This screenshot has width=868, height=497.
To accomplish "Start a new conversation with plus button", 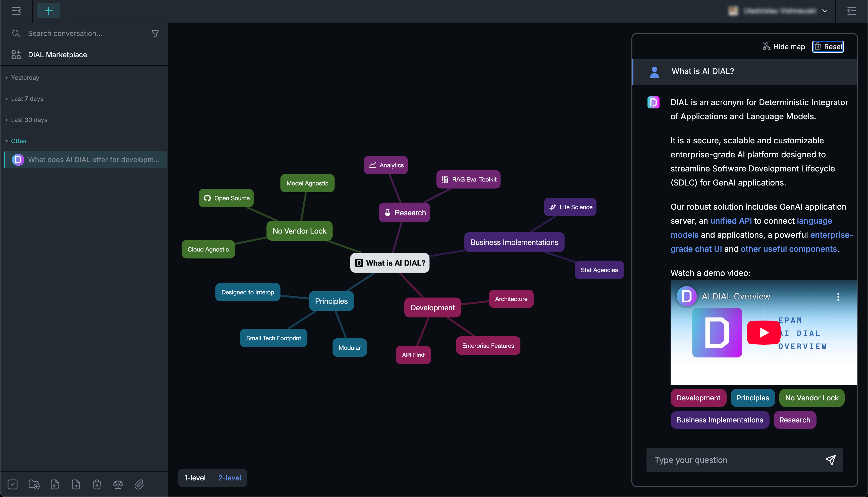I will point(48,11).
